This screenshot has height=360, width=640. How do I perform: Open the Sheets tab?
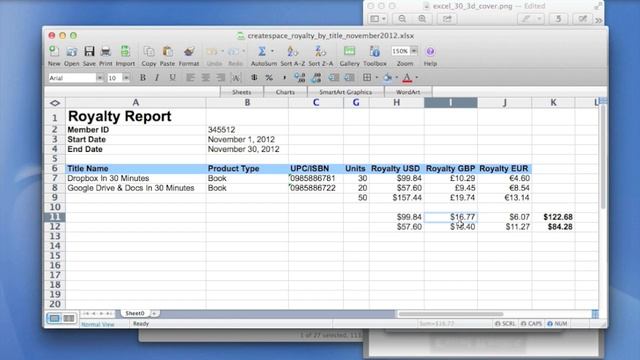pos(242,92)
